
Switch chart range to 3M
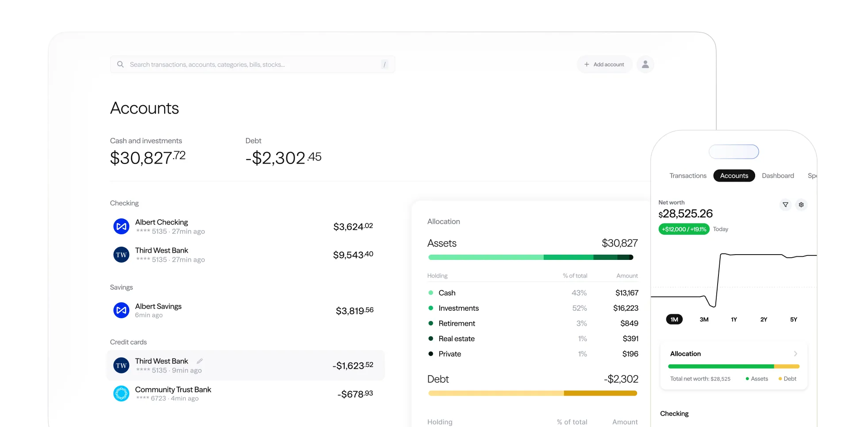704,320
